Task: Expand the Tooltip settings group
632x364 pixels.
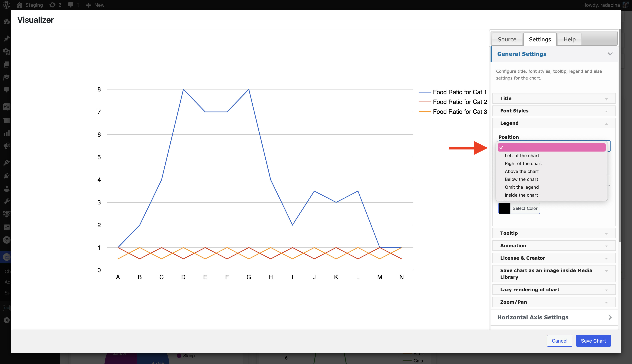Action: coord(554,233)
